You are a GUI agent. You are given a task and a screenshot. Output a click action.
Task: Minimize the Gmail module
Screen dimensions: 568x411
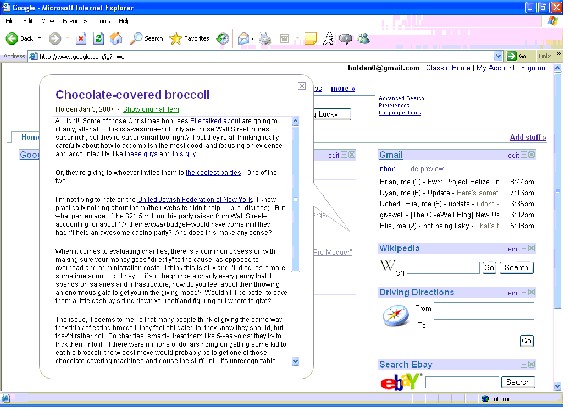point(524,155)
